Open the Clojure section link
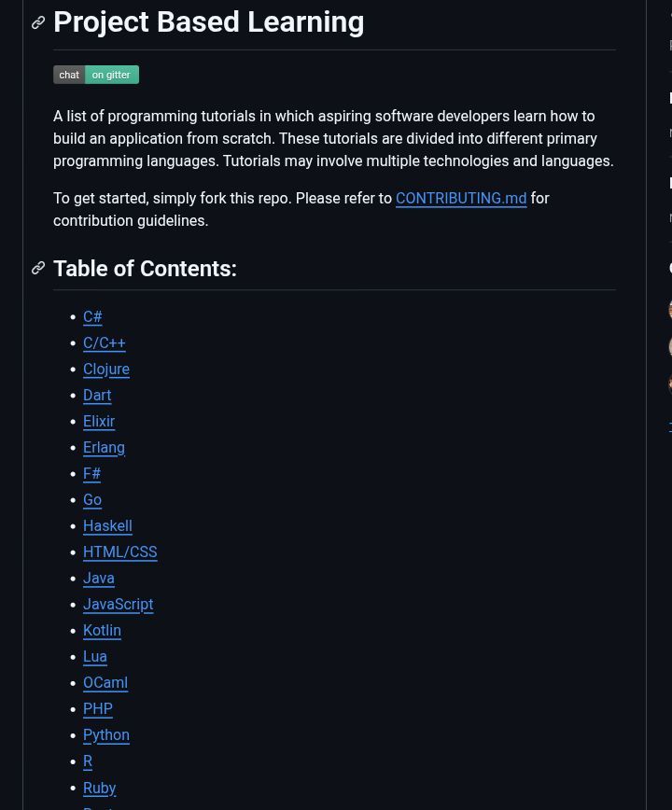 (x=106, y=369)
